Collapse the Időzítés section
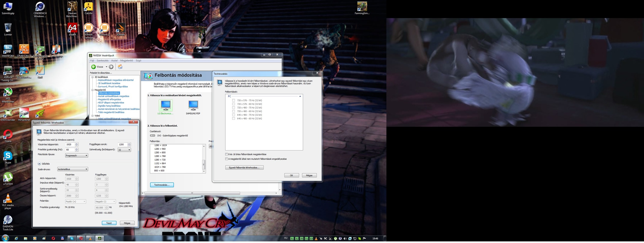The width and height of the screenshot is (644, 243). (39, 164)
